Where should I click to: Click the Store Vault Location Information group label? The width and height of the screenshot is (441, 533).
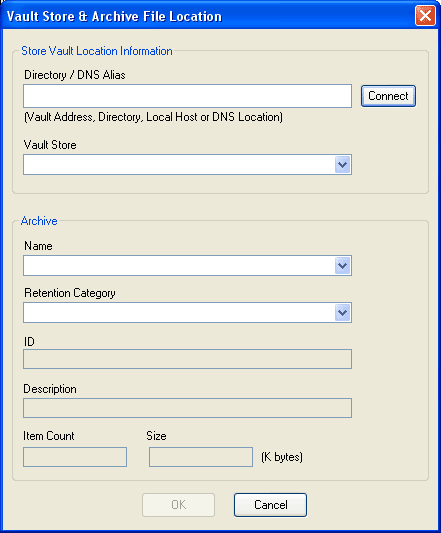(x=97, y=51)
